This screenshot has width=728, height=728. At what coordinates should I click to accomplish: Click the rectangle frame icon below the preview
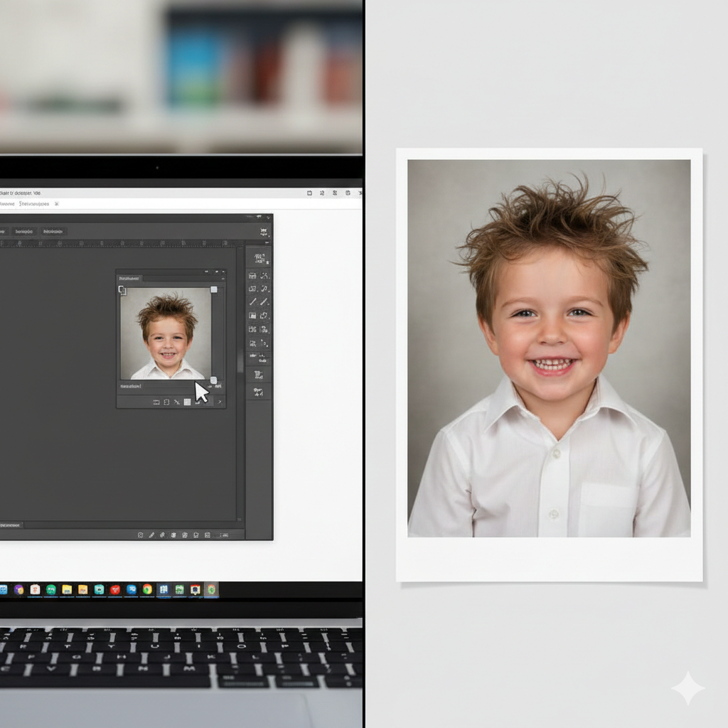click(x=156, y=402)
